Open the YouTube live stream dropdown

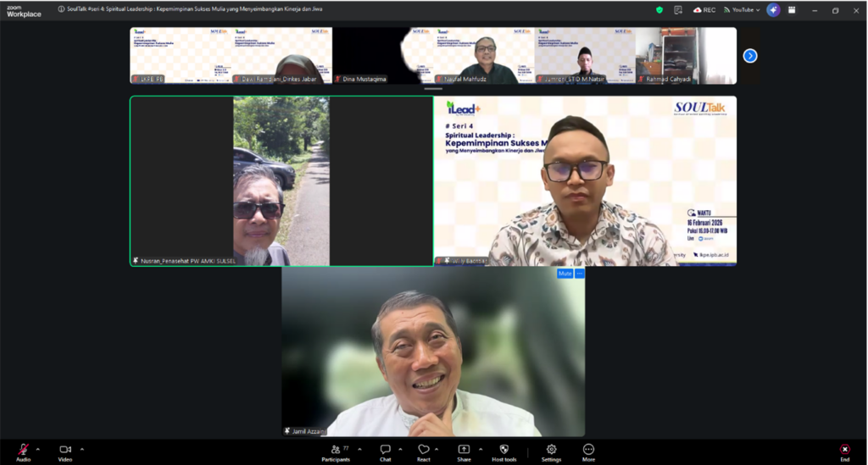(x=742, y=10)
